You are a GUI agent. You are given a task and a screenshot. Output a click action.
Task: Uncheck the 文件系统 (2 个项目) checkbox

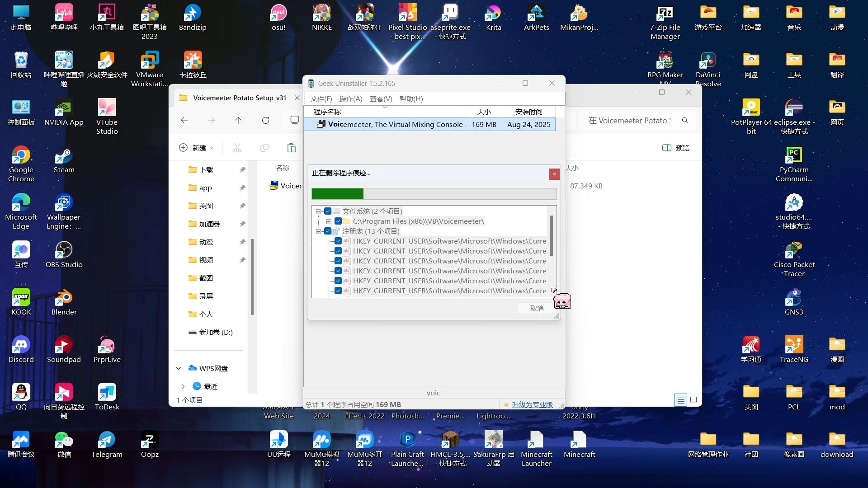328,211
